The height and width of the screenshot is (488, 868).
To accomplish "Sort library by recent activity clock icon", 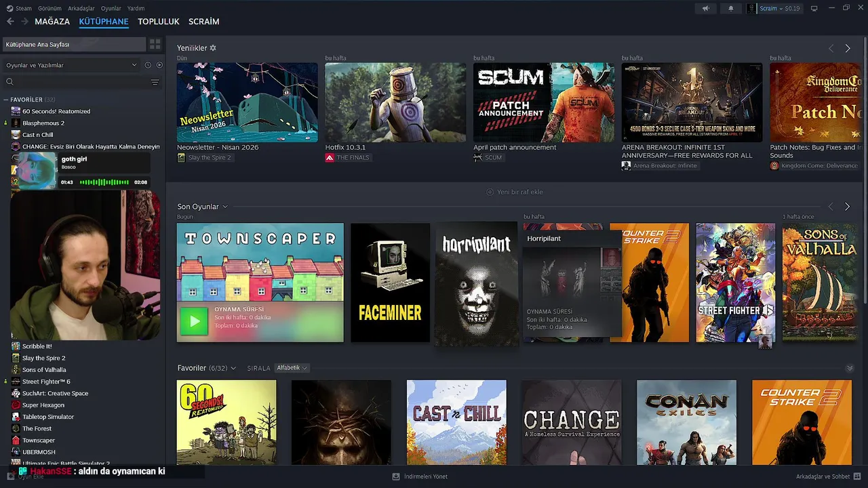I will 148,65.
